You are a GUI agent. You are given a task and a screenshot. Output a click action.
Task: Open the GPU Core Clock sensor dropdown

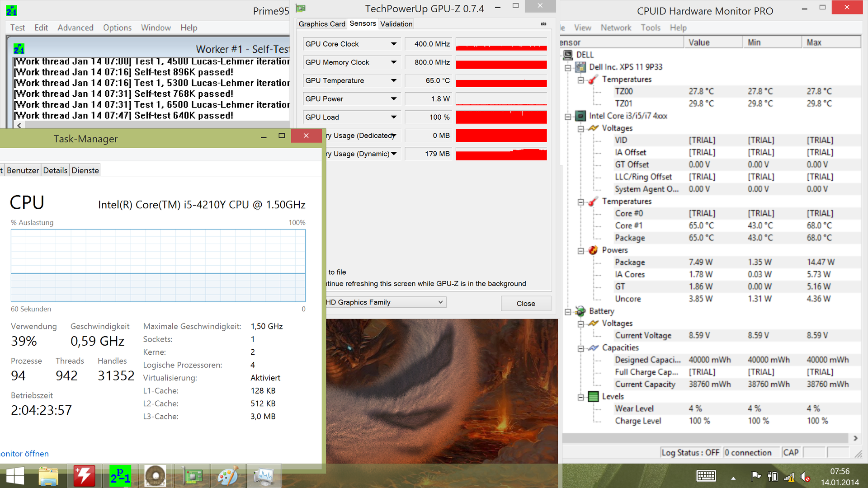pos(394,44)
